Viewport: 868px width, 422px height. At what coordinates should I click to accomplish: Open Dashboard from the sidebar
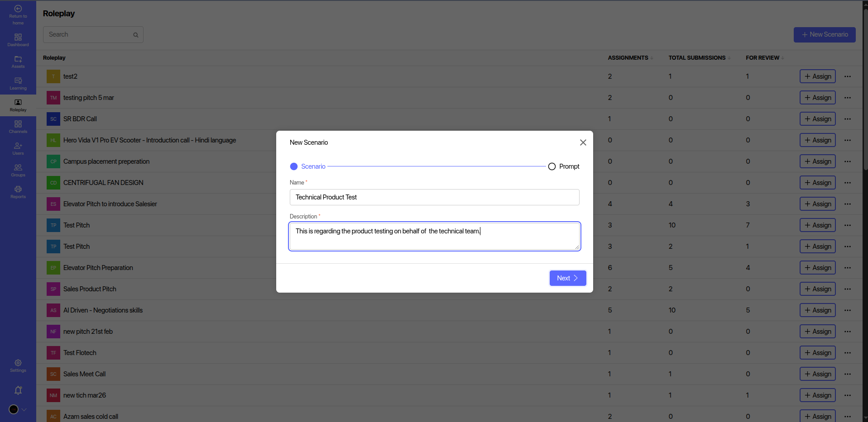coord(18,40)
